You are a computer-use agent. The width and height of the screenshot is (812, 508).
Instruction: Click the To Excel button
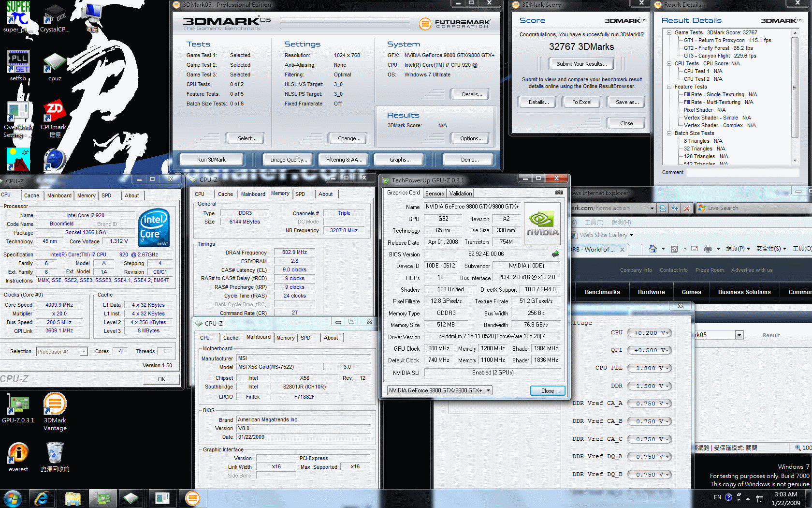click(582, 102)
